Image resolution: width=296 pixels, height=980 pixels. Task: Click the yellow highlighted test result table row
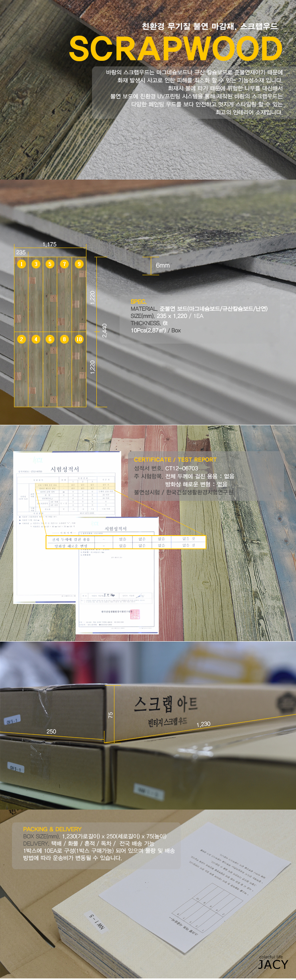tap(126, 542)
